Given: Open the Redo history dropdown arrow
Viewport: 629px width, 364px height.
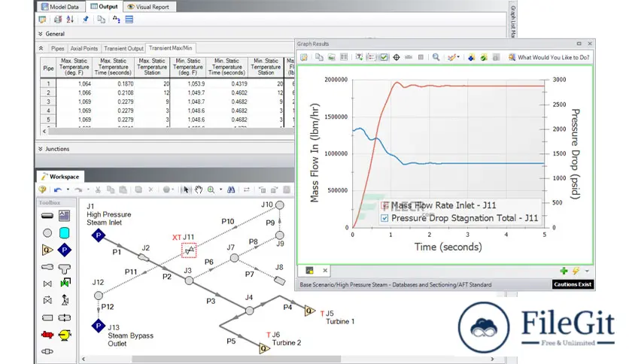Looking at the screenshot, I should pyautogui.click(x=88, y=190).
